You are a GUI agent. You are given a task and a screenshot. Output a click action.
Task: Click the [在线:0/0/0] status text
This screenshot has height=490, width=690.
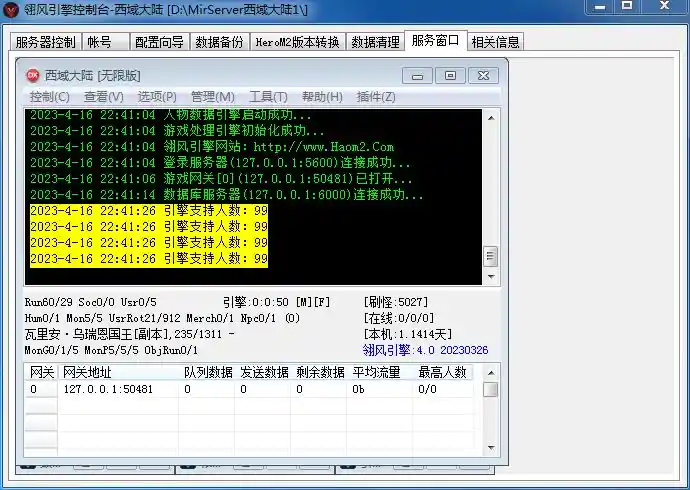tap(399, 318)
